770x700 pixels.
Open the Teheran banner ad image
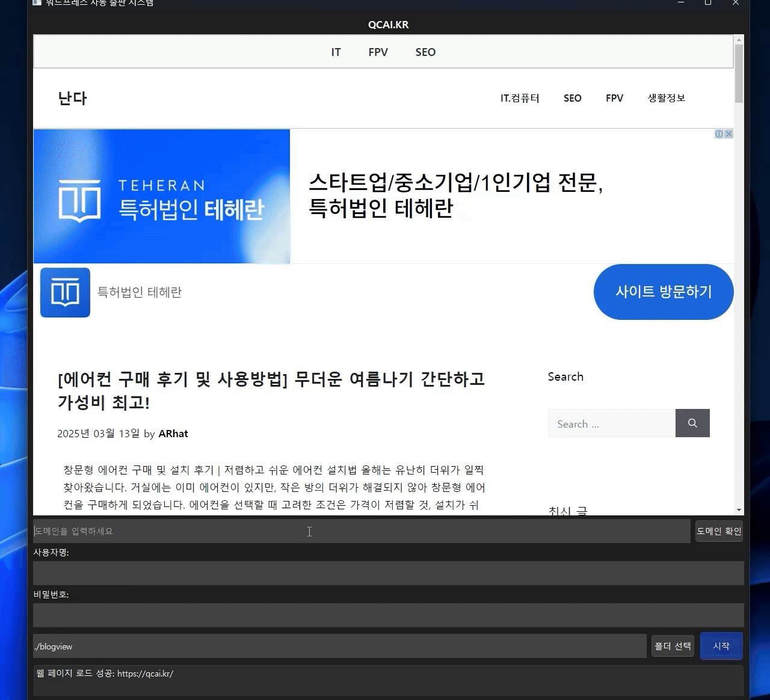tap(162, 196)
